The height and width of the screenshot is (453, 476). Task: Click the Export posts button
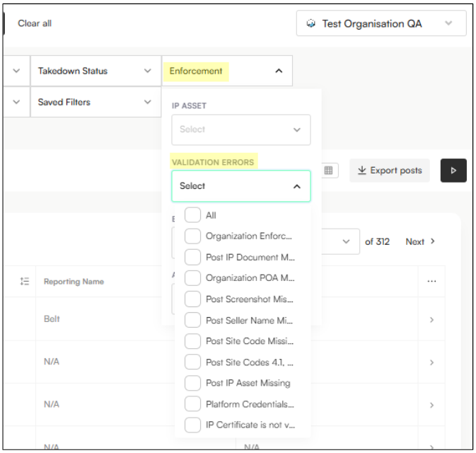tap(390, 171)
